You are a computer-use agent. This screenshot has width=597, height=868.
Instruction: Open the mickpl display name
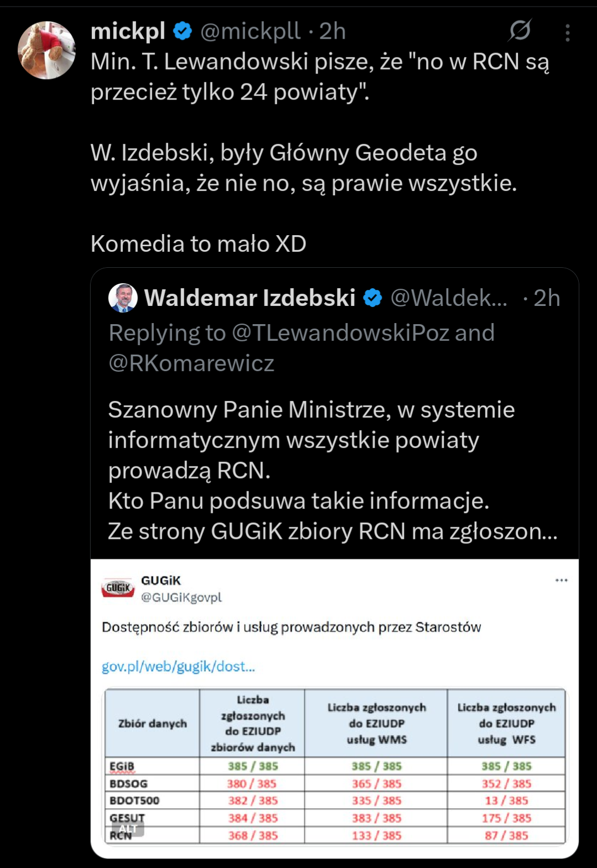point(128,31)
